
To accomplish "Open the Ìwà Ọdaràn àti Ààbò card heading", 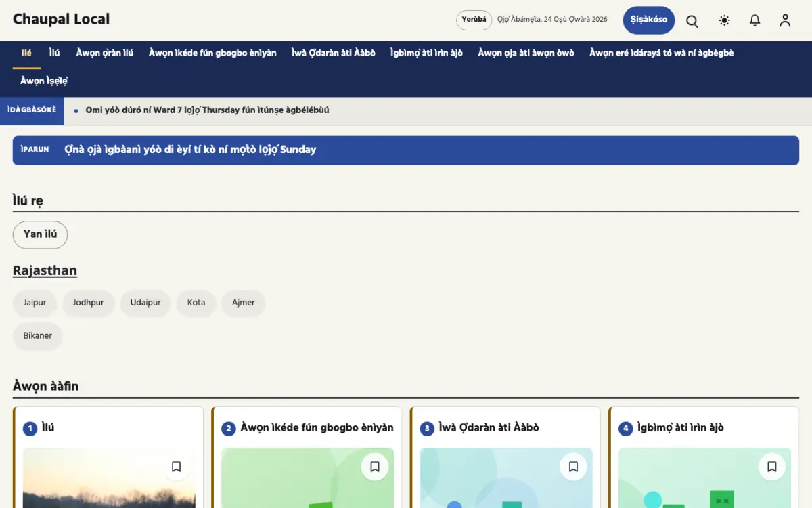I will click(489, 428).
